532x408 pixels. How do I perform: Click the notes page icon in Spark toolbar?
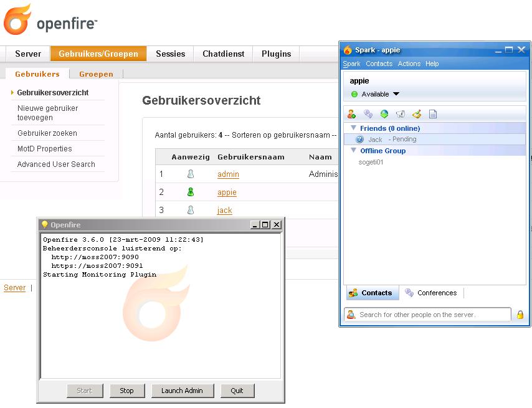click(x=433, y=114)
